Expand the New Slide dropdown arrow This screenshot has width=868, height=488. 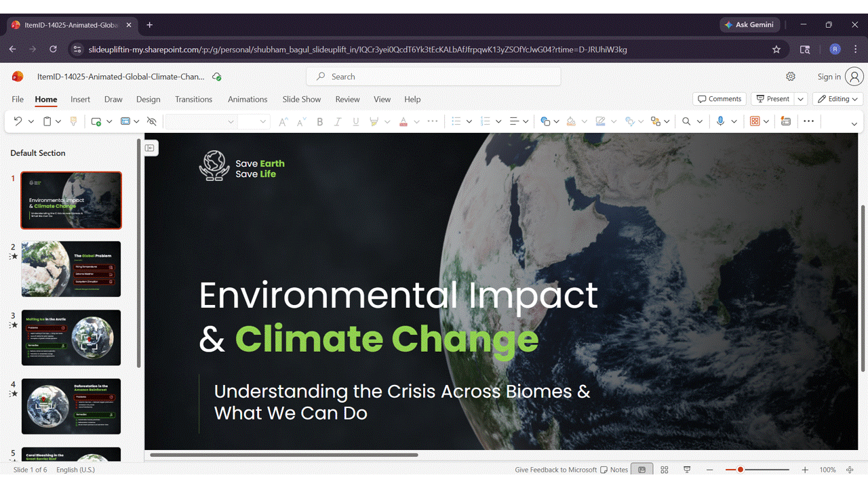[108, 121]
